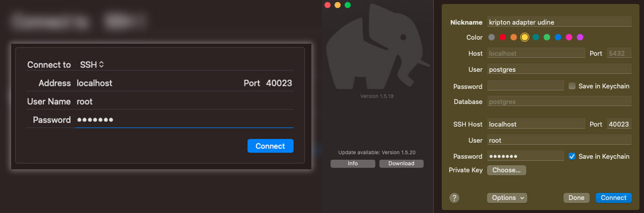The height and width of the screenshot is (213, 644).
Task: Pick the red connection color
Action: pos(503,37)
